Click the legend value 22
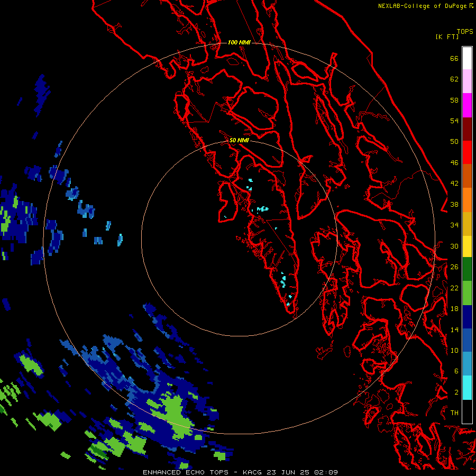This screenshot has height=476, width=476. (454, 288)
